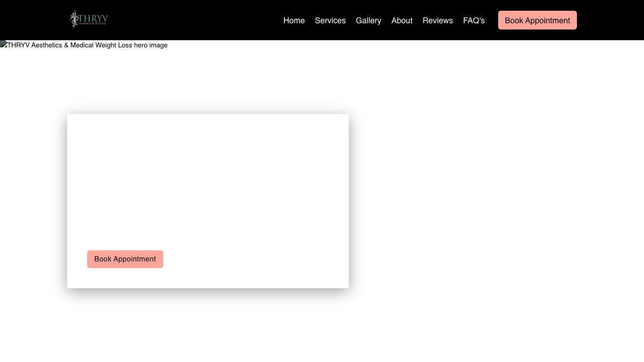
Task: Go to the Home page
Action: pyautogui.click(x=294, y=21)
